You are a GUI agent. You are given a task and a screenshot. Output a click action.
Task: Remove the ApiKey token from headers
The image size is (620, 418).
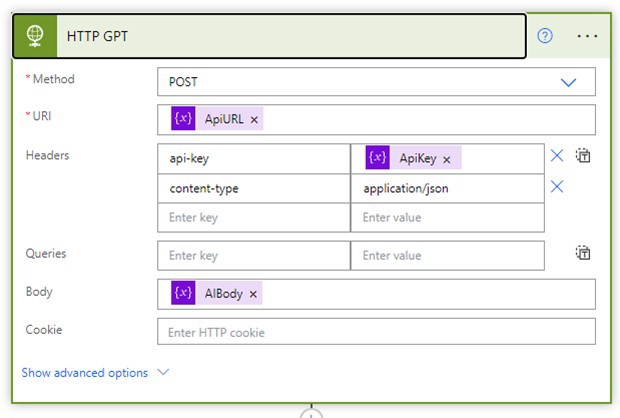tap(446, 159)
